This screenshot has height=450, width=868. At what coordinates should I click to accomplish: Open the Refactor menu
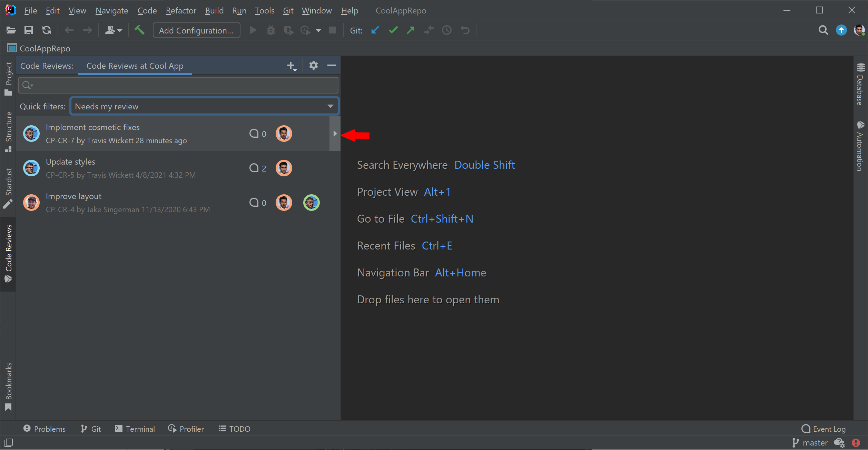point(181,10)
